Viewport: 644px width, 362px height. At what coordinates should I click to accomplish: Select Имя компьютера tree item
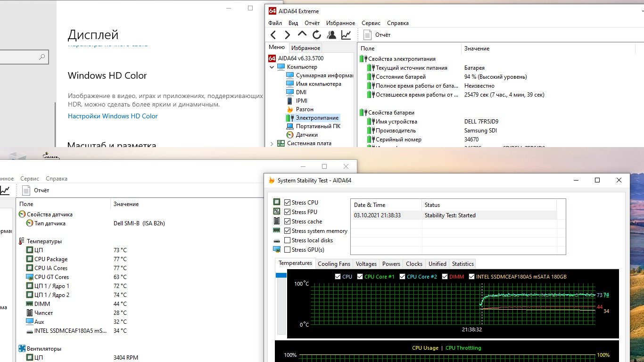click(x=314, y=84)
